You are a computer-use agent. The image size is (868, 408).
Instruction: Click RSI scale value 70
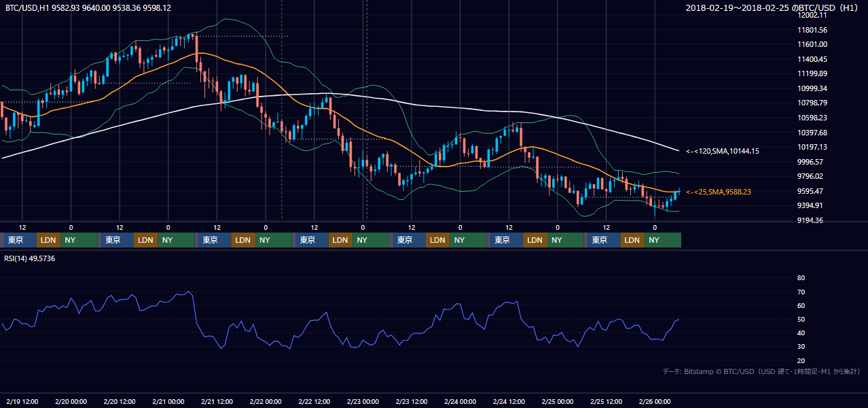[x=801, y=292]
